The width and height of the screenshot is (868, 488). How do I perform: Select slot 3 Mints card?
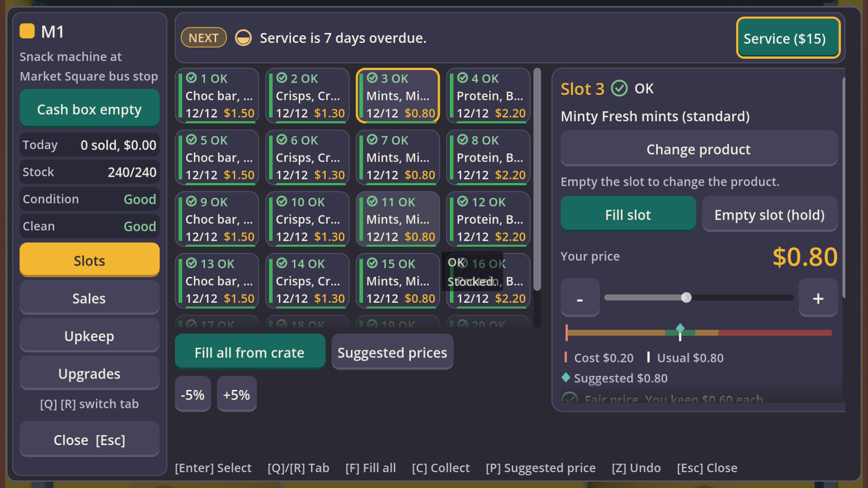coord(398,96)
